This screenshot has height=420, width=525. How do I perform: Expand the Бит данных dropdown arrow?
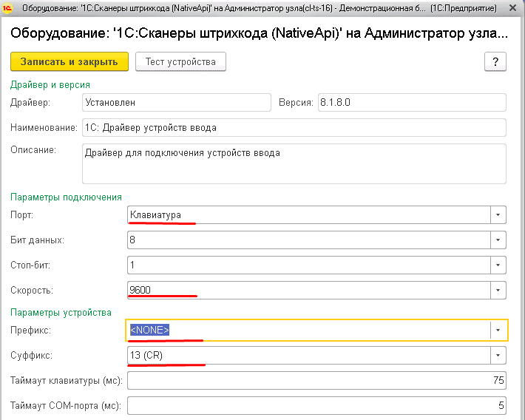tap(498, 240)
